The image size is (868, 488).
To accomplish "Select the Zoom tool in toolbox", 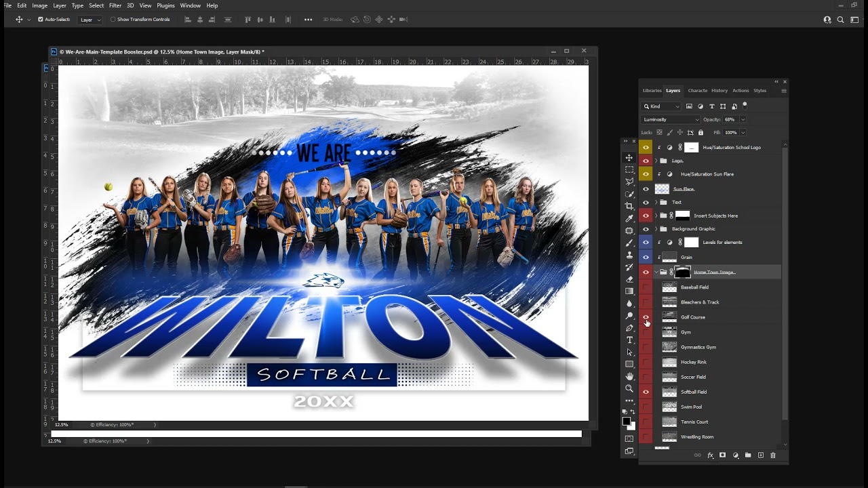I will [x=629, y=388].
